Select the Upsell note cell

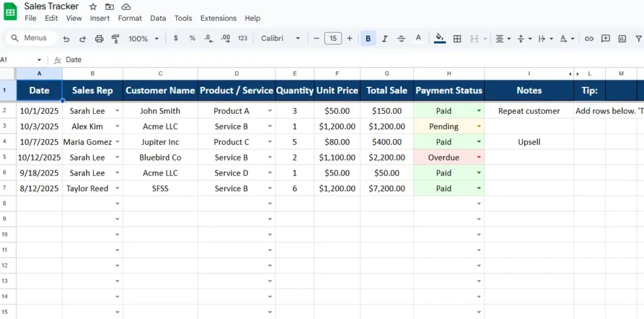point(529,142)
